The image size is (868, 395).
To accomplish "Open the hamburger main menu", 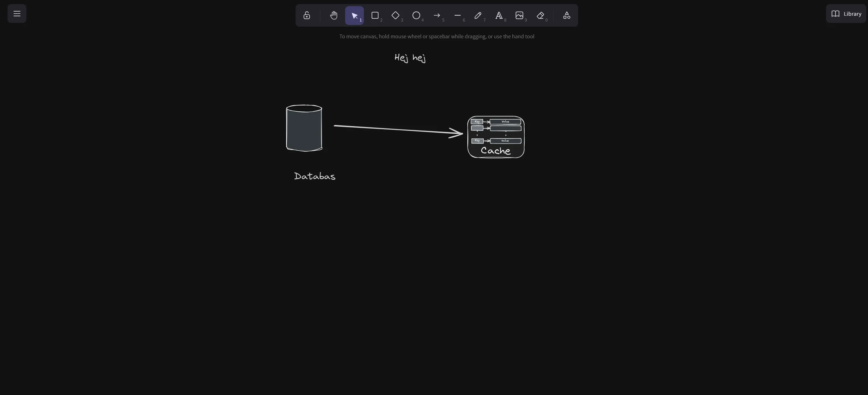I will tap(17, 13).
